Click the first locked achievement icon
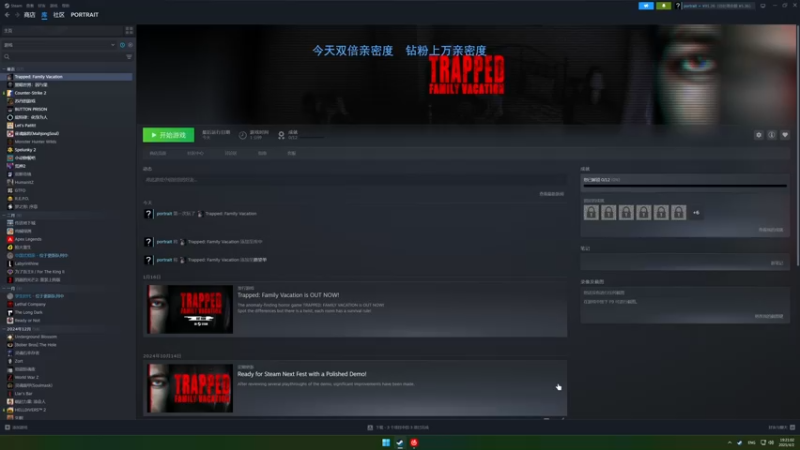The image size is (800, 450). pos(591,212)
